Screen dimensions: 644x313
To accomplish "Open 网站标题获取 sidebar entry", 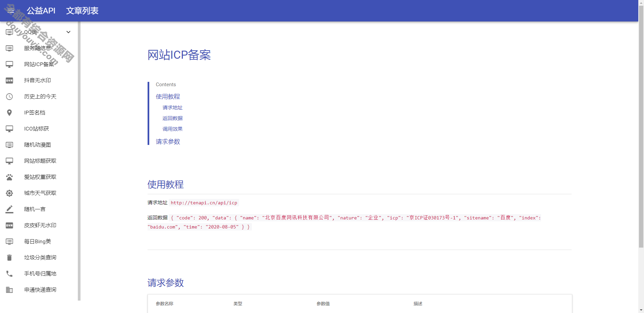I will (40, 161).
